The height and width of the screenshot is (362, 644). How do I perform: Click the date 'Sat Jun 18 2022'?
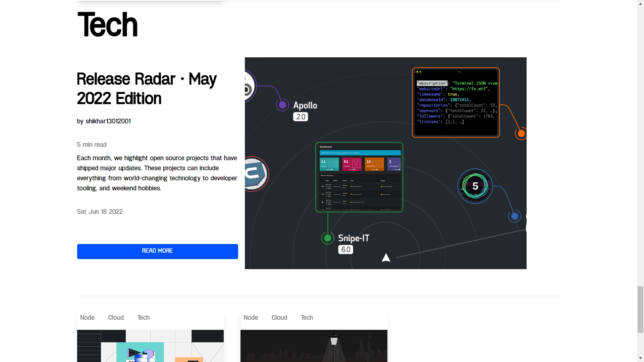pos(100,212)
